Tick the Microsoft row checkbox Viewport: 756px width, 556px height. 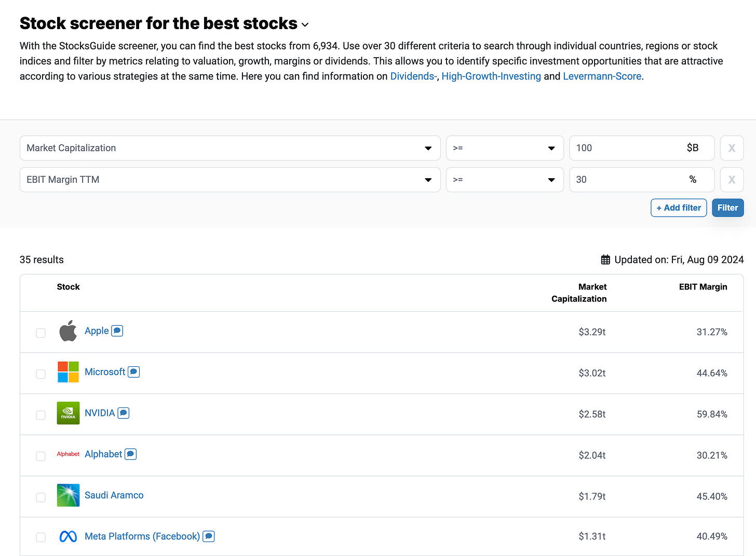click(x=40, y=374)
